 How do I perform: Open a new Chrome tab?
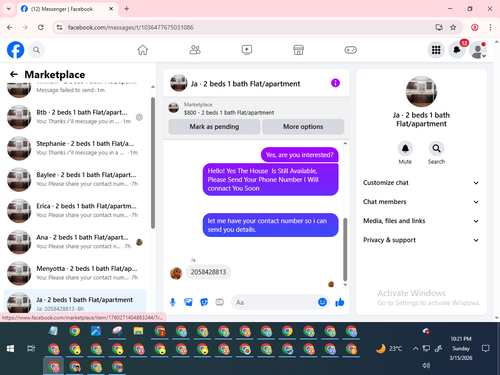(x=127, y=9)
